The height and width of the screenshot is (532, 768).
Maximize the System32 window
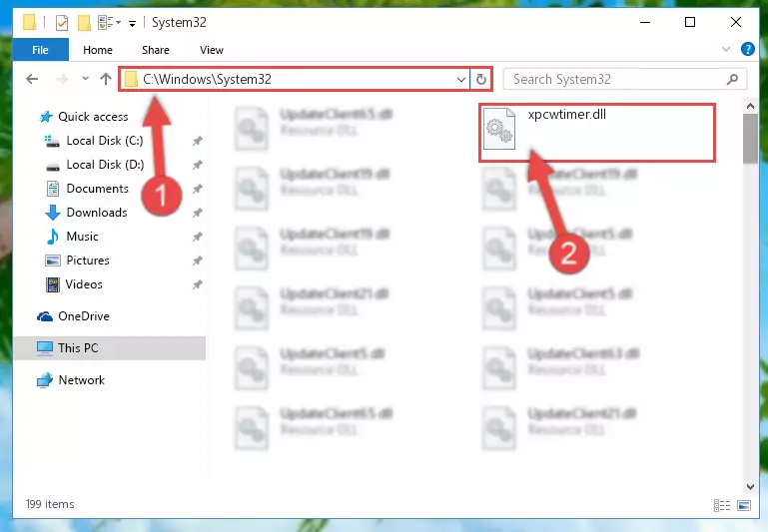coord(690,22)
